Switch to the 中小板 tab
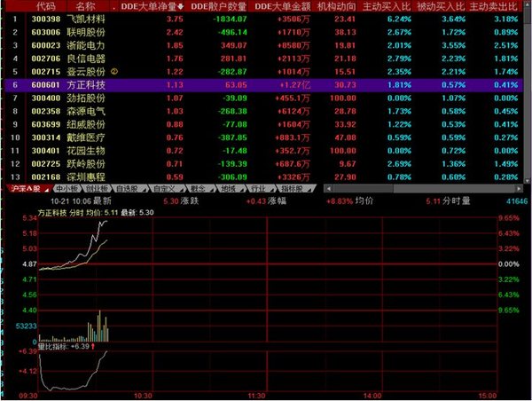The image size is (532, 401). coord(67,188)
